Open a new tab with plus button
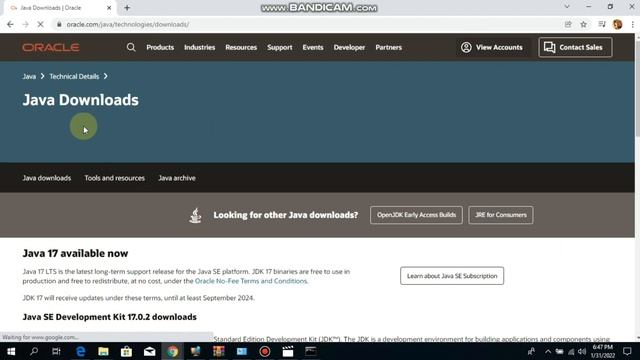 point(127,8)
